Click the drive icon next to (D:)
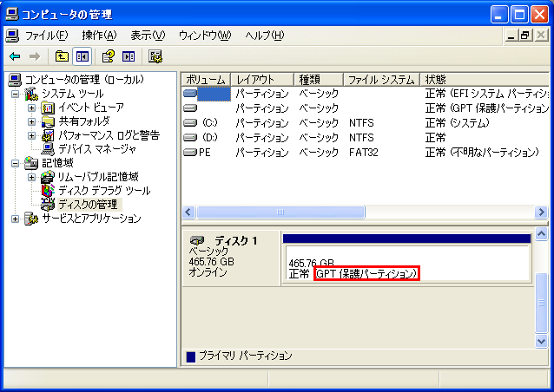This screenshot has height=392, width=554. (190, 138)
